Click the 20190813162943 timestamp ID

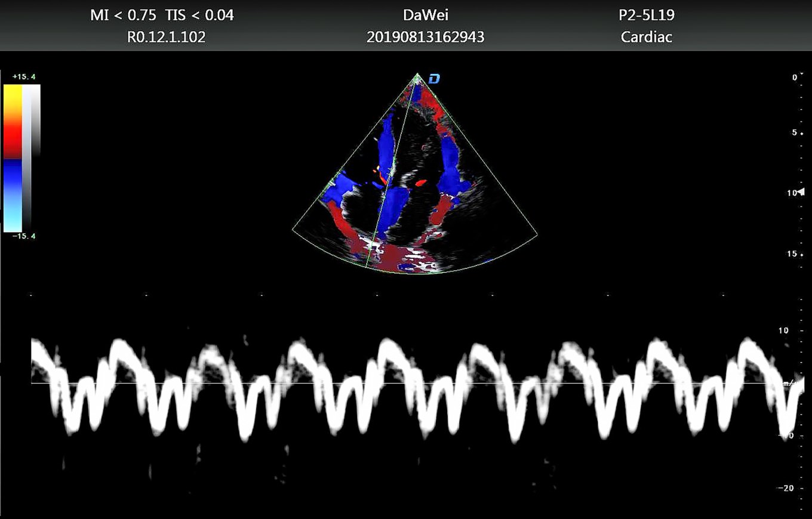pyautogui.click(x=425, y=37)
